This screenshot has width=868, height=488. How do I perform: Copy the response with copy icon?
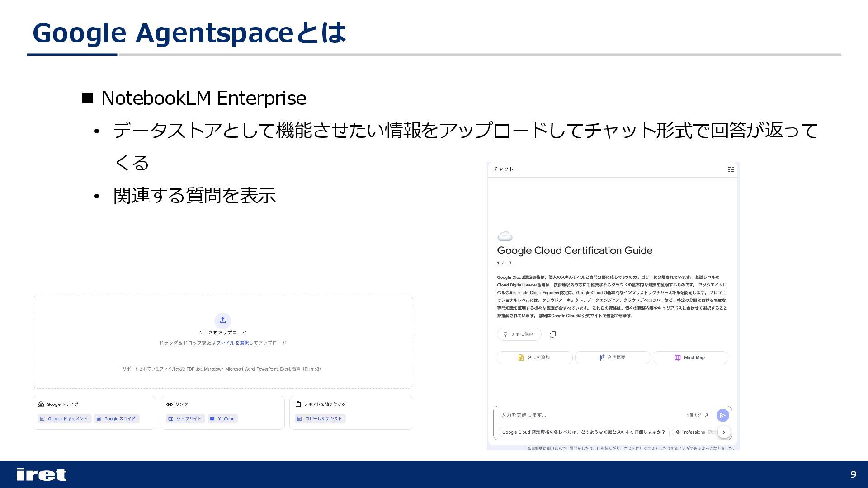point(553,334)
